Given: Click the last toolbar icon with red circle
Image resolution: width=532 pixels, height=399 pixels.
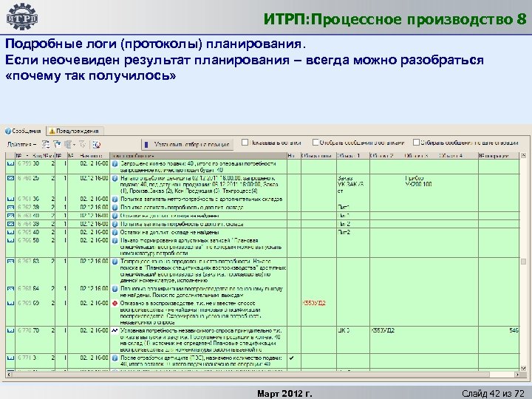Looking at the screenshot, I should click(x=97, y=145).
